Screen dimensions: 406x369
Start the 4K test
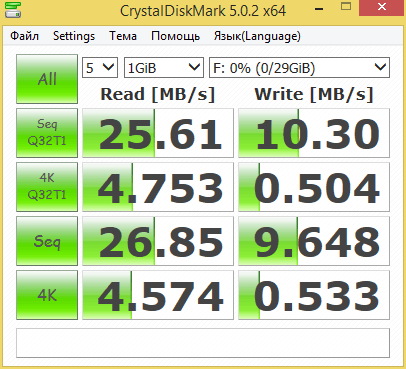[47, 295]
